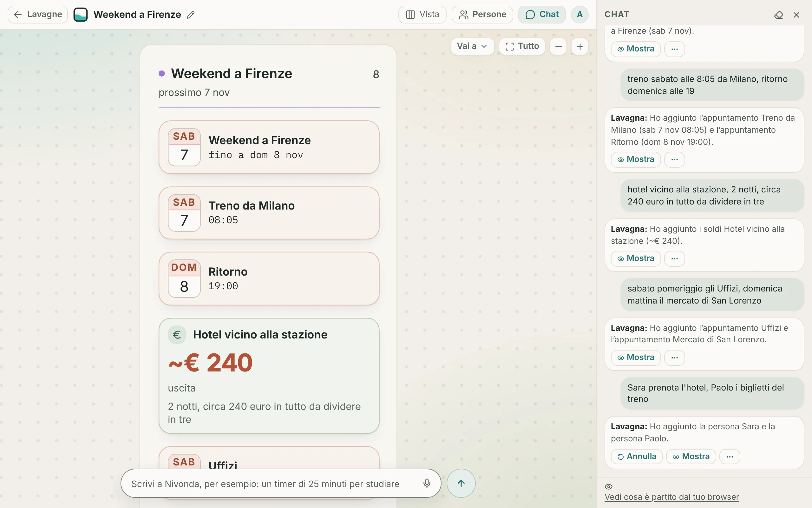The image size is (812, 508).
Task: Clear chat with the eraser icon
Action: pos(778,15)
